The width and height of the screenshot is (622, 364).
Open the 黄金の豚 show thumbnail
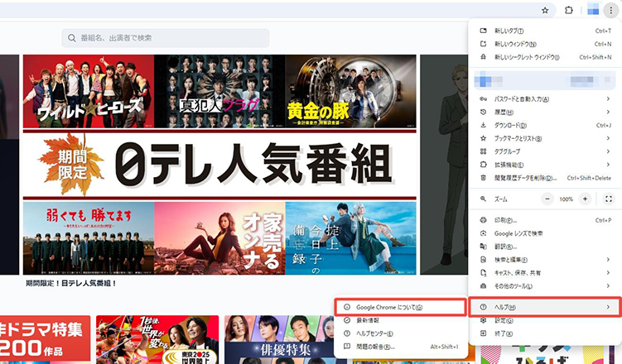pyautogui.click(x=350, y=91)
